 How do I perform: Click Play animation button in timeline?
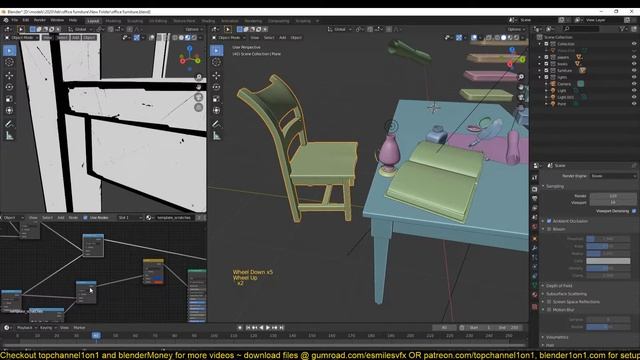(268, 328)
